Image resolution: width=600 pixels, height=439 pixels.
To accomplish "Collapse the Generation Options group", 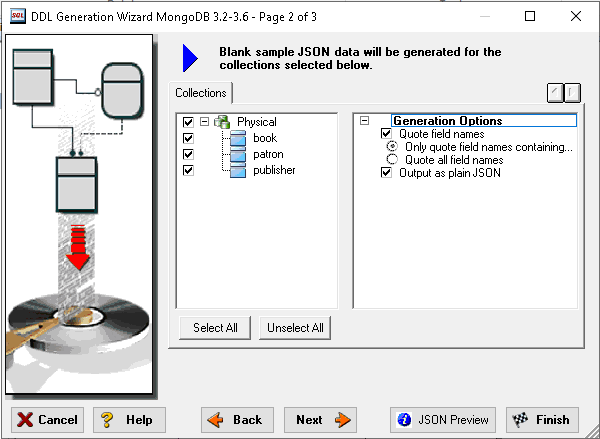I will coord(365,121).
